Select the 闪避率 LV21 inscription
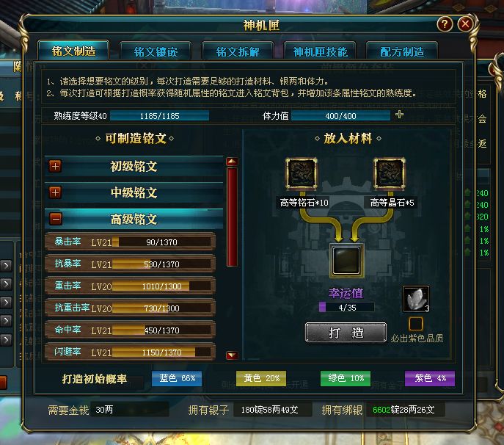 coord(130,352)
